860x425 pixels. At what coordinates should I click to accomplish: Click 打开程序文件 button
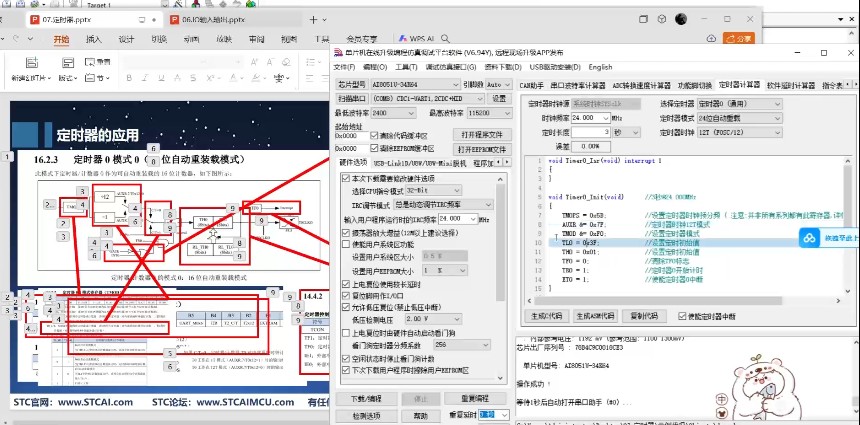pyautogui.click(x=483, y=135)
